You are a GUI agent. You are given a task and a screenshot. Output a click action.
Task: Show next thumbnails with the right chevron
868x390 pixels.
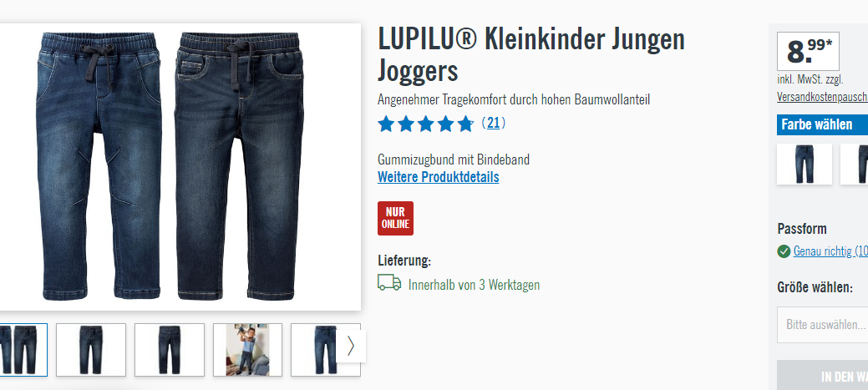click(351, 347)
